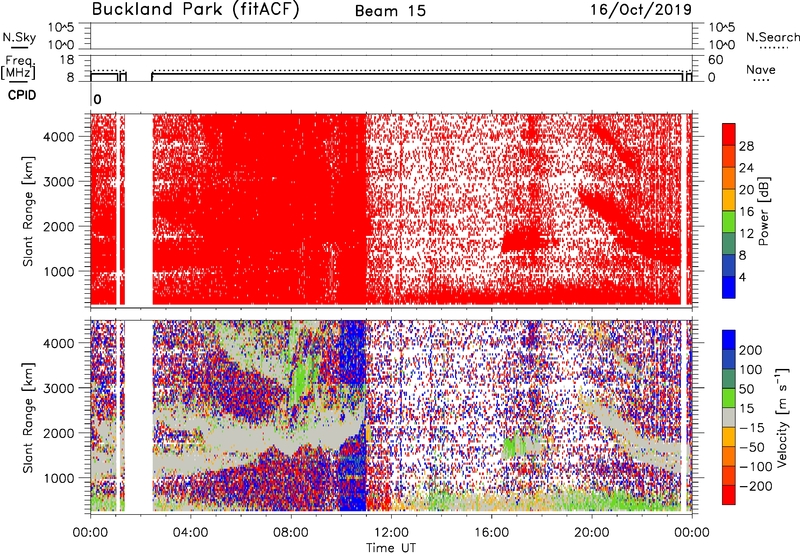Screen dimensions: 800x554
Task: Click the 'Freq. [MHz]' axis label
Action: coord(18,67)
